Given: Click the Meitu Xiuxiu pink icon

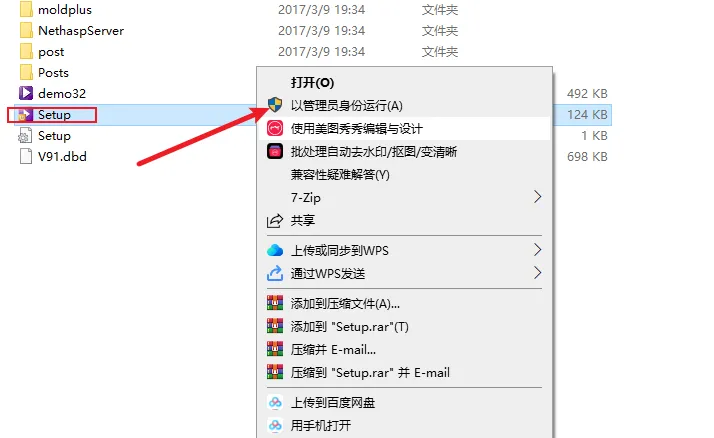Looking at the screenshot, I should coord(275,128).
